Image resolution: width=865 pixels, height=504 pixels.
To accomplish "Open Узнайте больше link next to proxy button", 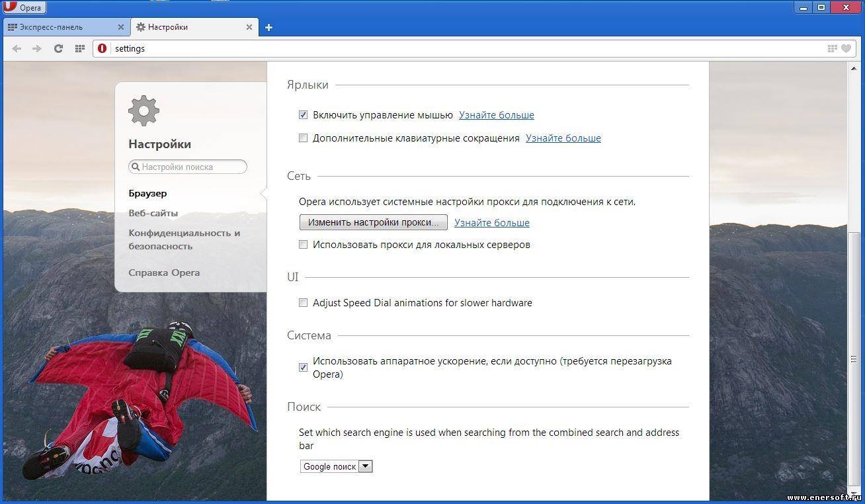I will (x=492, y=223).
